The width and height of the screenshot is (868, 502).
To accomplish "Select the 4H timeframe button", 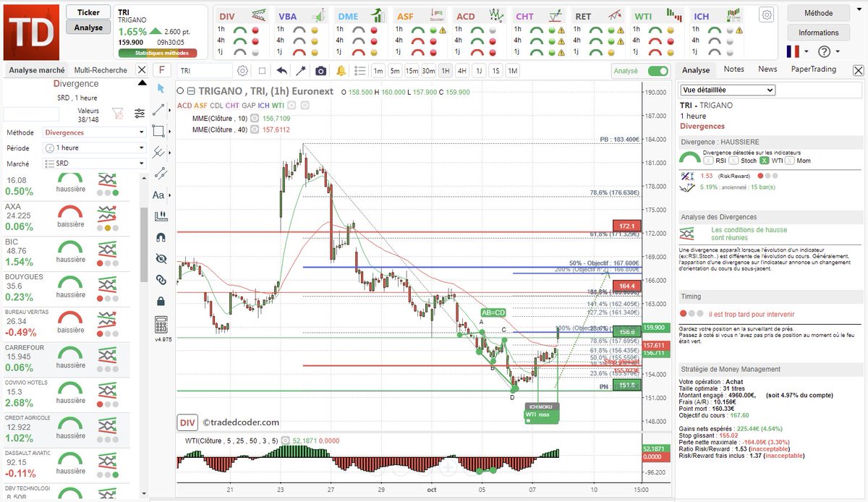I will coord(462,70).
